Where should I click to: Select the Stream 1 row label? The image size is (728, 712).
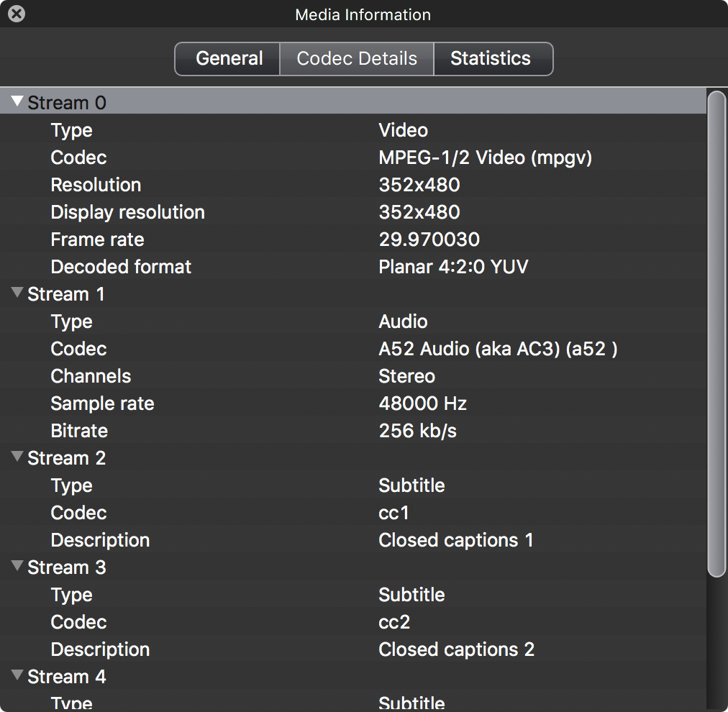[x=67, y=294]
